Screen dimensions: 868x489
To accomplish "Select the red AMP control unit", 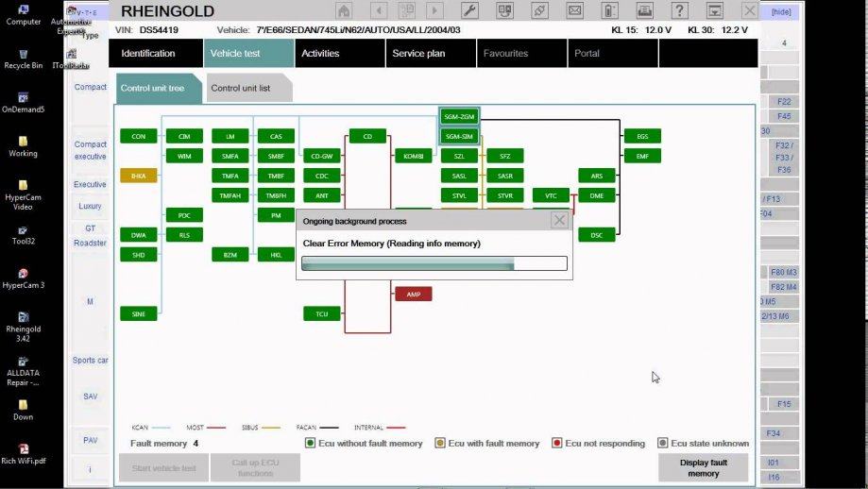I will (x=414, y=295).
